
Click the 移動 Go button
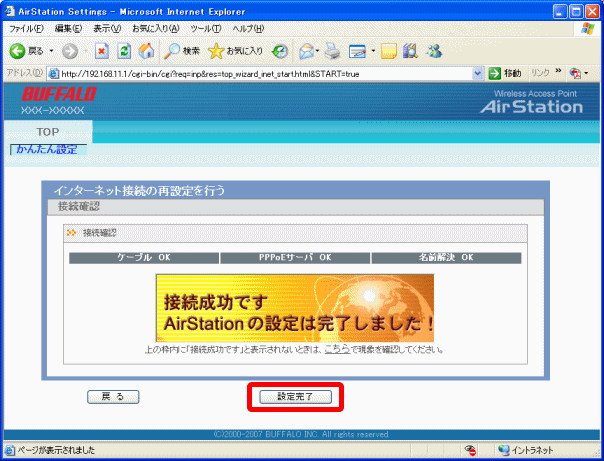[x=505, y=73]
